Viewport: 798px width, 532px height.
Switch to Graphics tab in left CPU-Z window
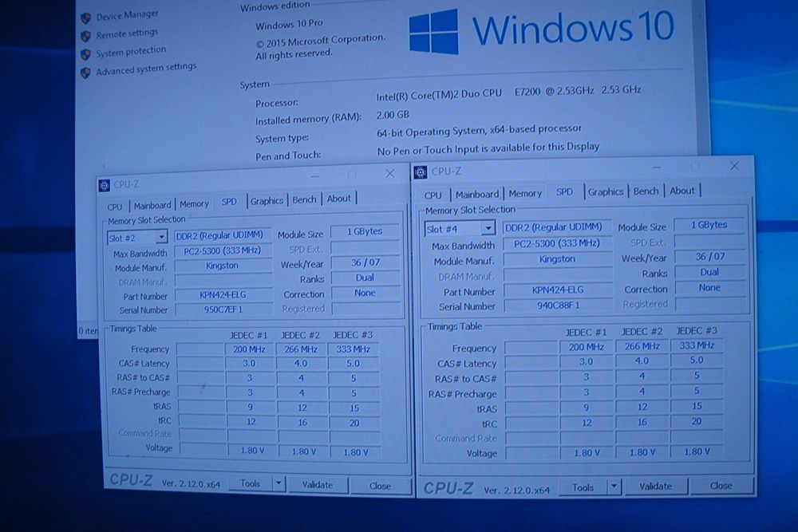tap(267, 201)
